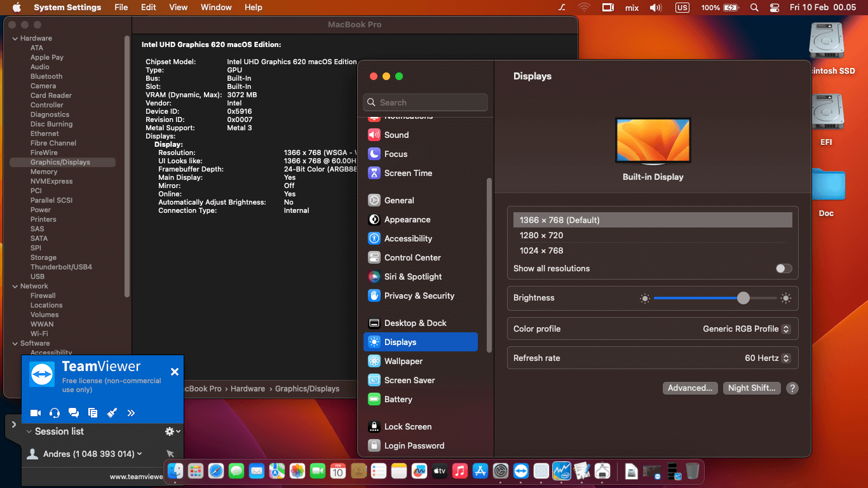Image resolution: width=868 pixels, height=488 pixels.
Task: Open Calendar from the Dock
Action: (x=338, y=471)
